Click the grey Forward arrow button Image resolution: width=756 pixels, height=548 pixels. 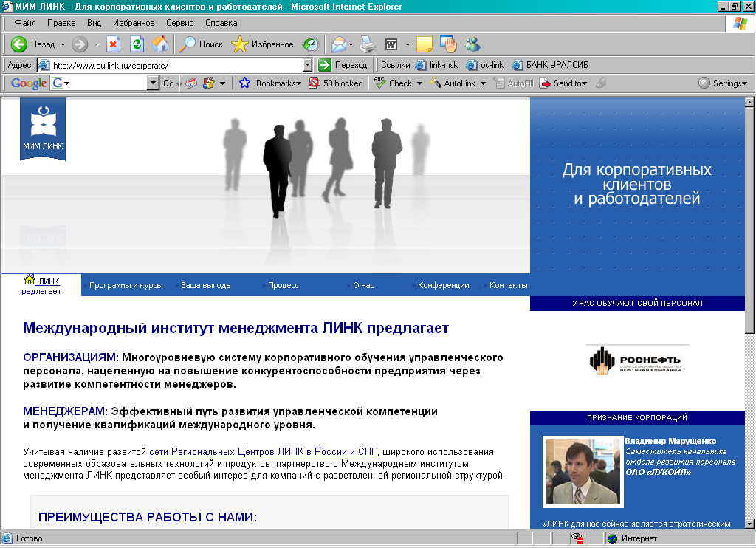(80, 44)
